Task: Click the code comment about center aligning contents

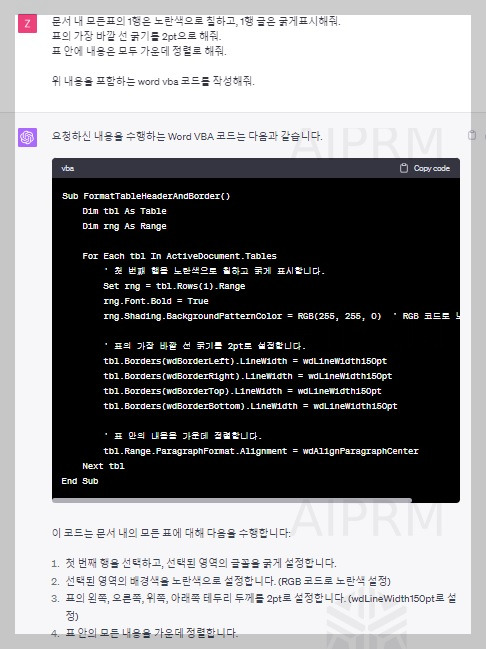Action: click(x=183, y=435)
